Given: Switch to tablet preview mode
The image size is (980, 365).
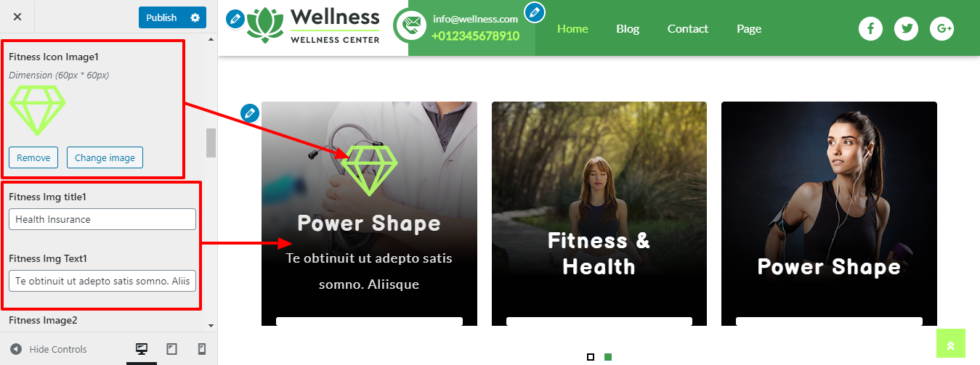Looking at the screenshot, I should 172,349.
